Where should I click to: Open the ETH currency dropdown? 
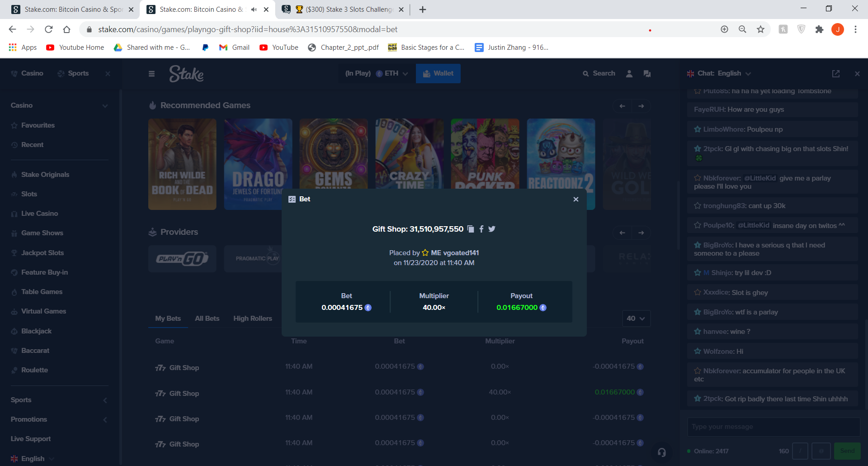pyautogui.click(x=392, y=73)
